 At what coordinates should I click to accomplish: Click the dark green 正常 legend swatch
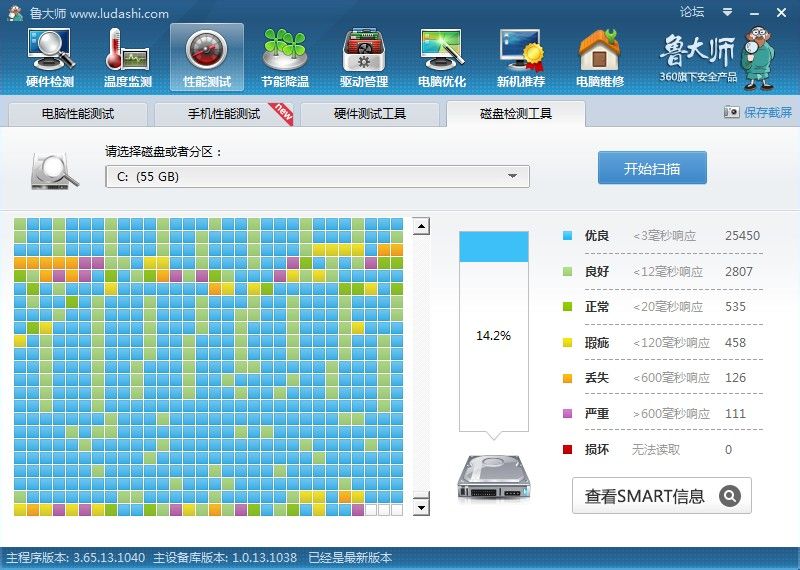pyautogui.click(x=567, y=307)
